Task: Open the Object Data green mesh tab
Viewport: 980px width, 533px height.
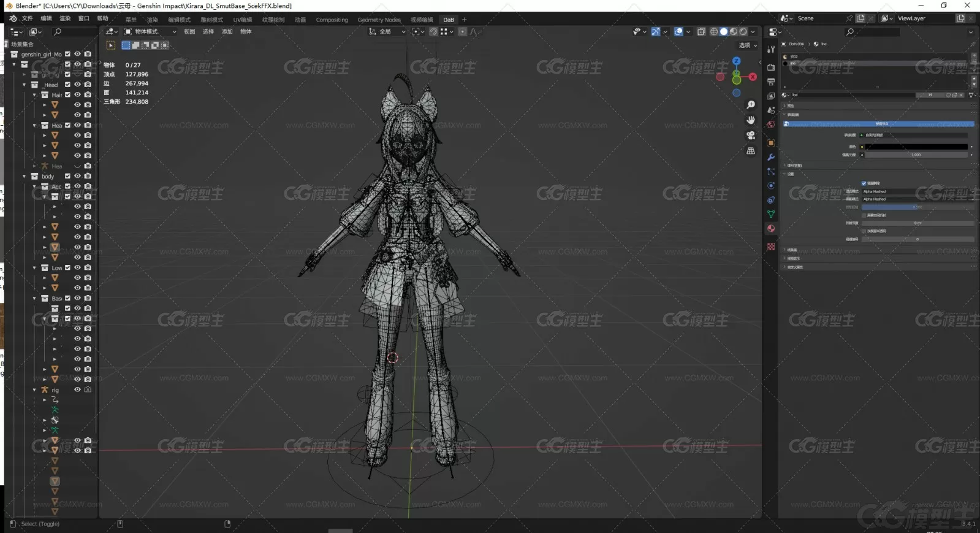Action: click(x=771, y=214)
